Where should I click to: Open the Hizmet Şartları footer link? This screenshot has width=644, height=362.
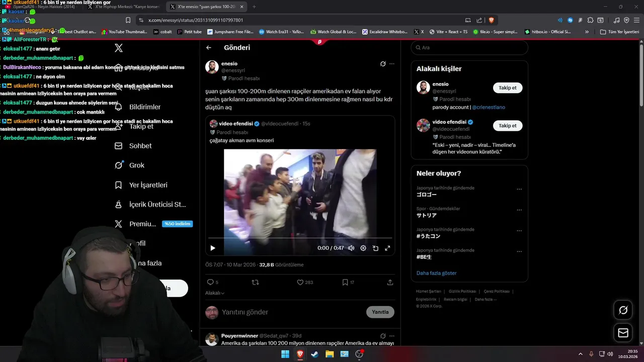(429, 292)
